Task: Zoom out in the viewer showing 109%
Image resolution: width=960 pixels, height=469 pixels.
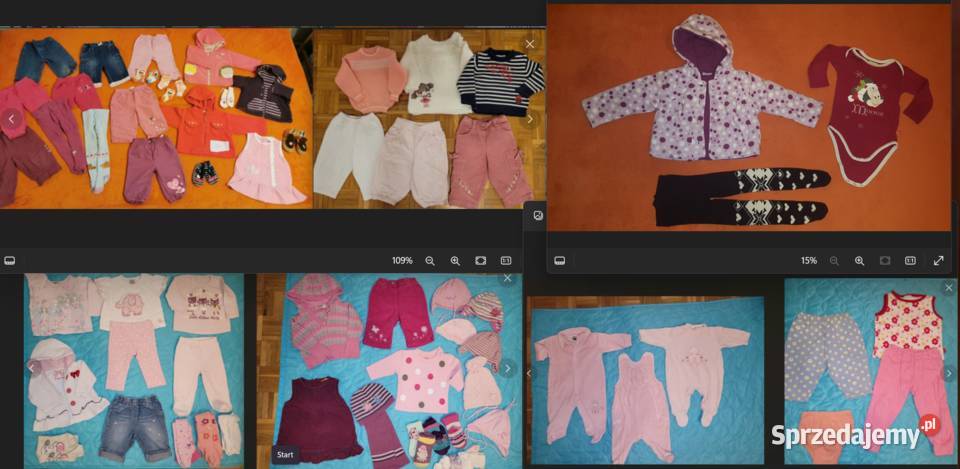Action: pyautogui.click(x=430, y=260)
